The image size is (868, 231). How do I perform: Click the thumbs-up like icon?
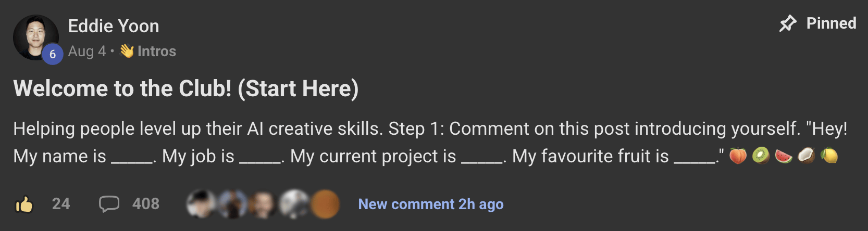click(24, 204)
